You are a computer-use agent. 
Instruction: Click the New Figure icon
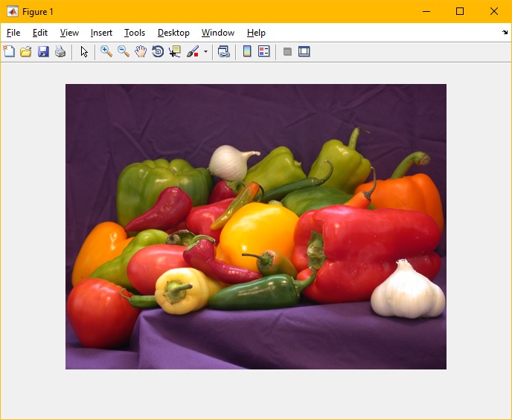pos(9,51)
